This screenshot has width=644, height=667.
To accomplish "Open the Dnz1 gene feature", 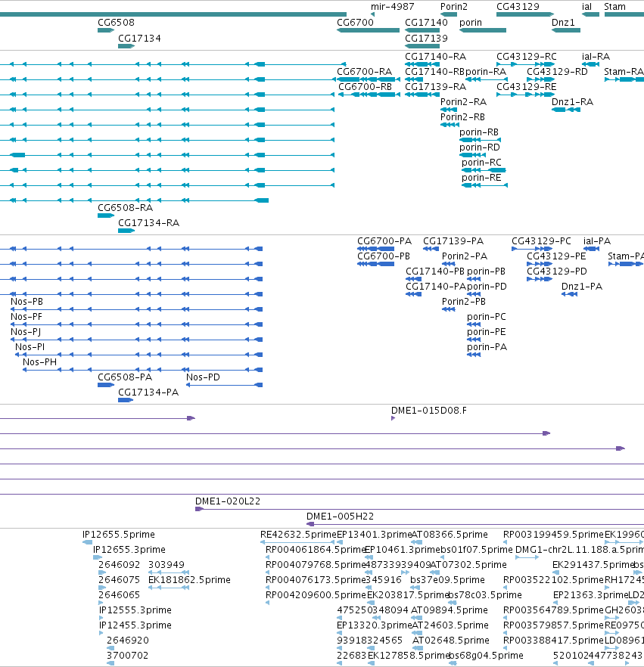I will [x=566, y=30].
